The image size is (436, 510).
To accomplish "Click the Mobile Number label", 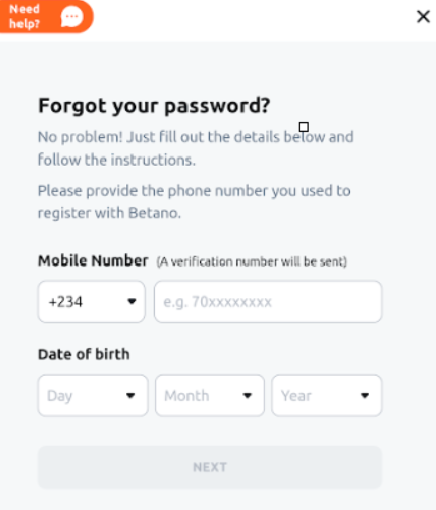I will 93,261.
